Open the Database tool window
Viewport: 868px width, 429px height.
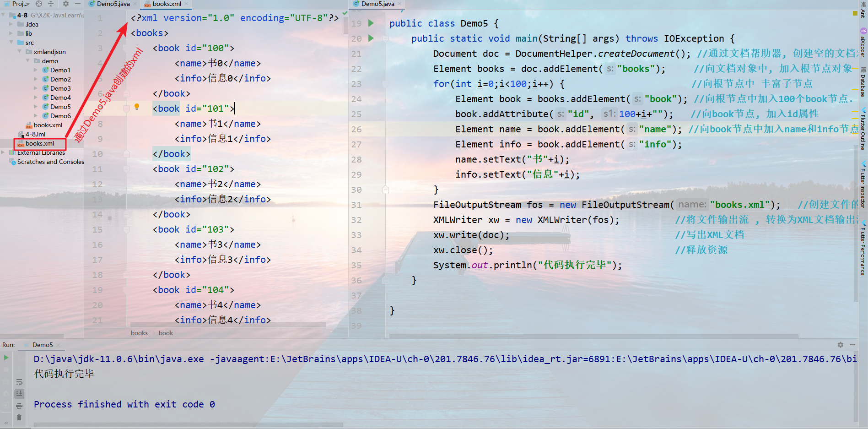[x=863, y=82]
